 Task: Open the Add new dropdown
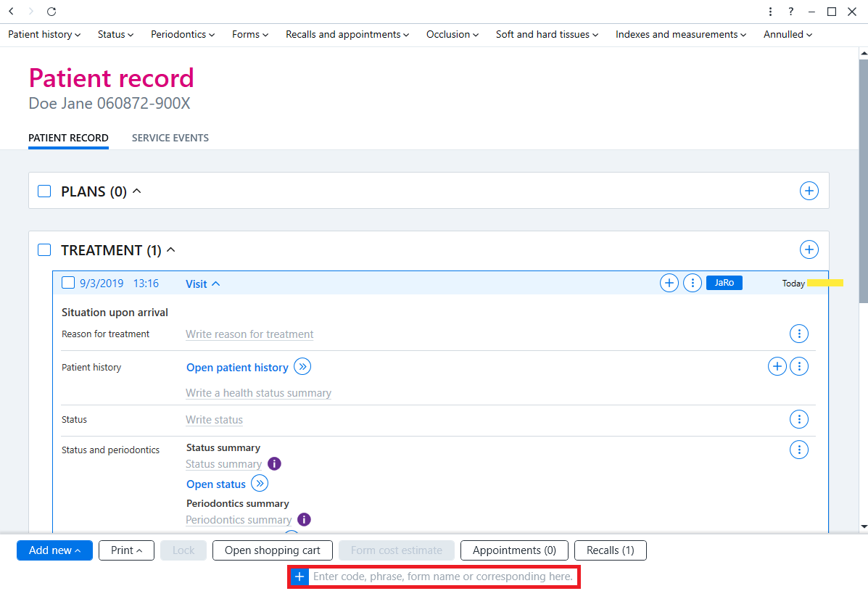click(x=55, y=550)
